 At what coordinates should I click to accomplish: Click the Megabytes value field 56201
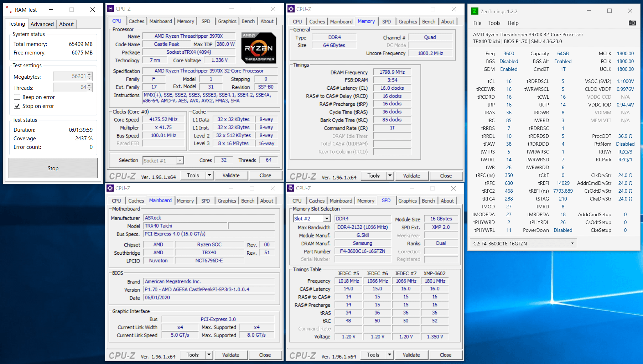point(70,76)
